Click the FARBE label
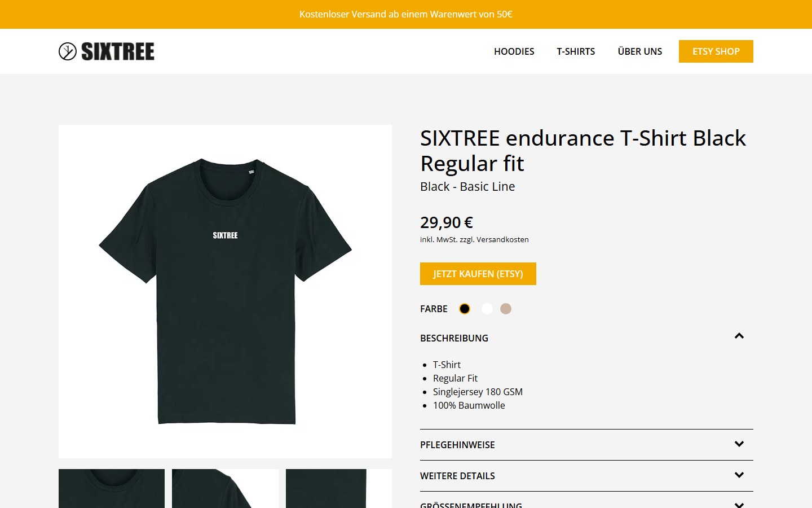 click(x=434, y=309)
